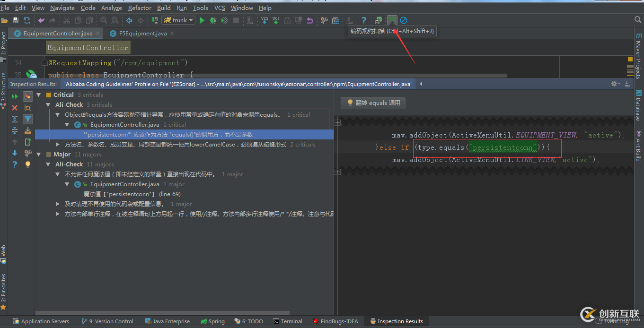Click the Revert purple rollback icon
Viewport: 644px width, 328px height.
coord(310,20)
